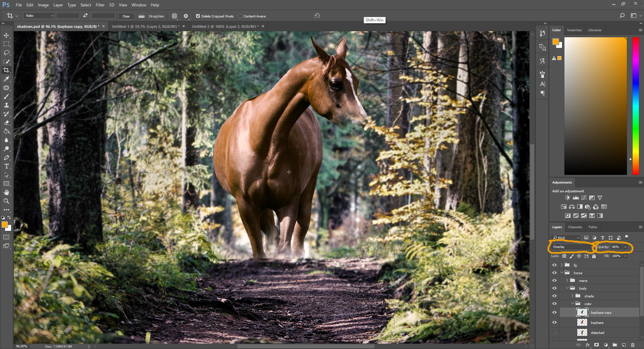Hide the mane group
This screenshot has width=644, height=349.
pos(554,281)
